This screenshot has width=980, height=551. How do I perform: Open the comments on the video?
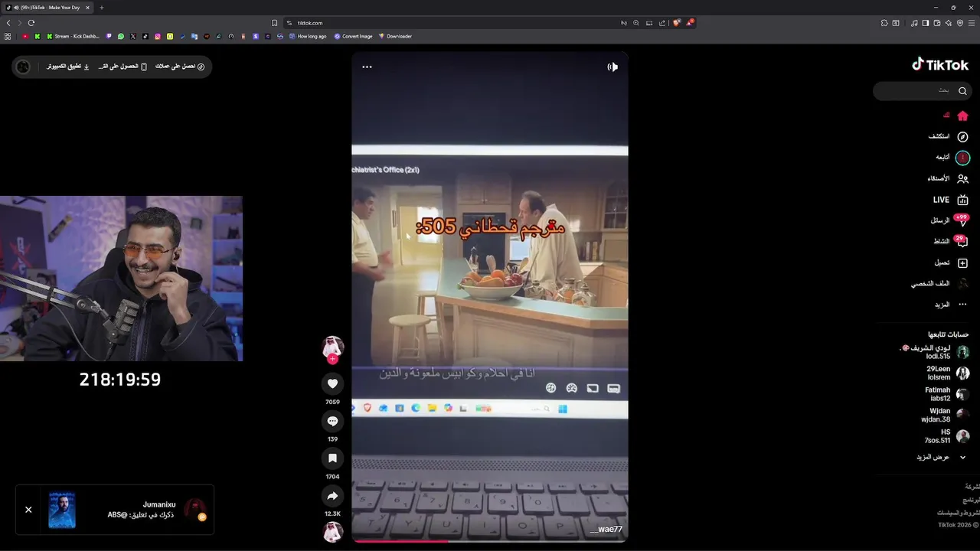(332, 421)
